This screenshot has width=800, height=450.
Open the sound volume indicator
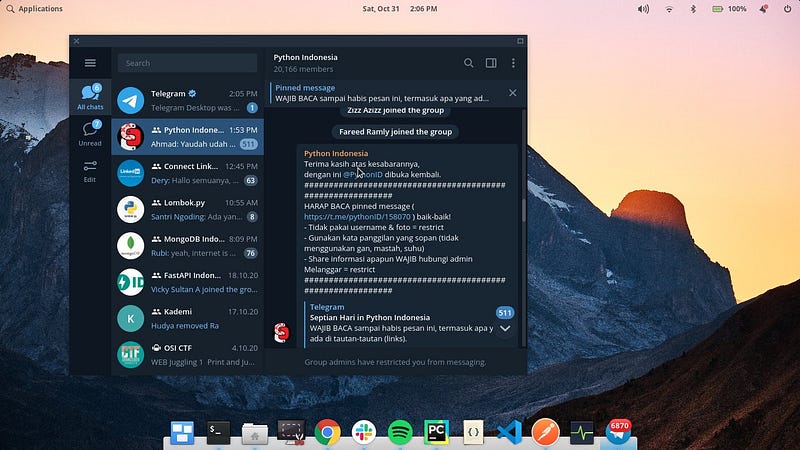(643, 9)
